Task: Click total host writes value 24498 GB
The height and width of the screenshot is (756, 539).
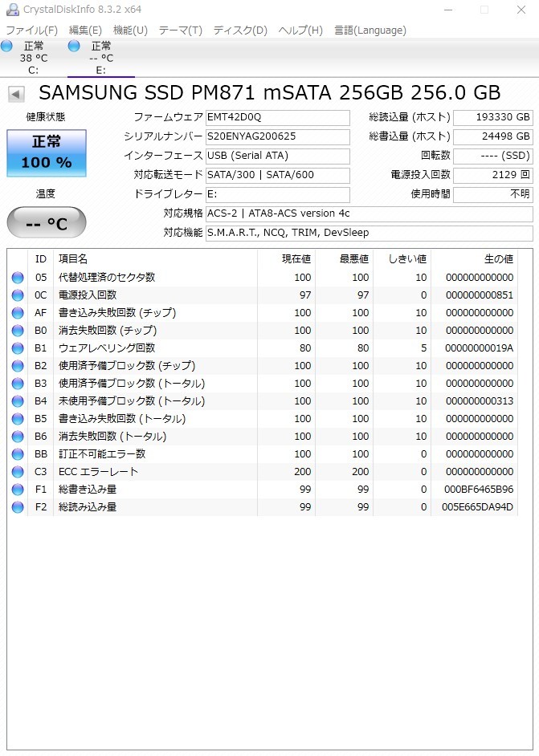Action: click(493, 136)
